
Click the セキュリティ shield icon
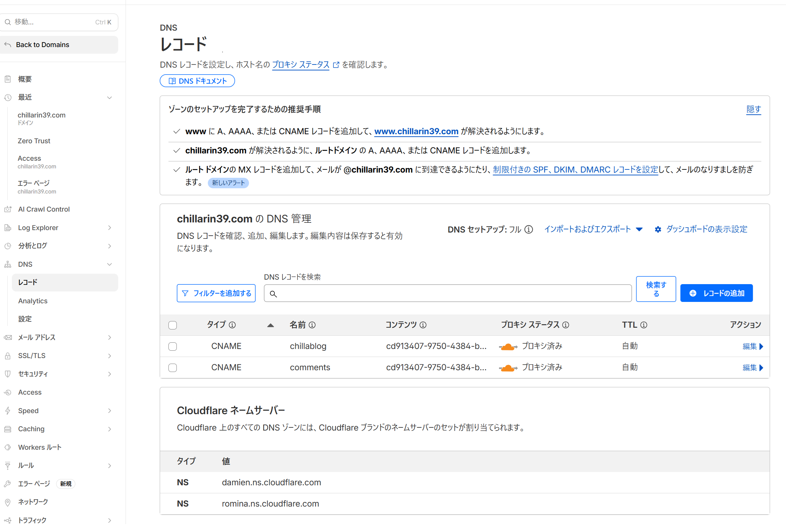[8, 374]
